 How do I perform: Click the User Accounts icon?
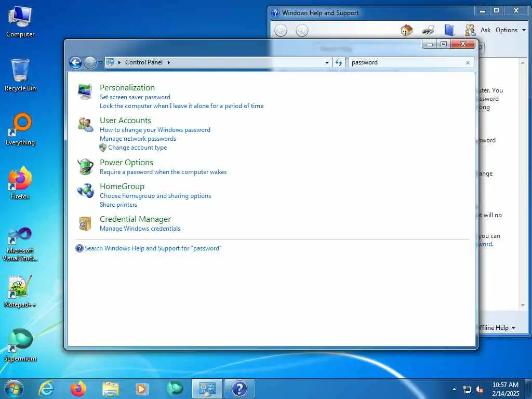coord(85,125)
